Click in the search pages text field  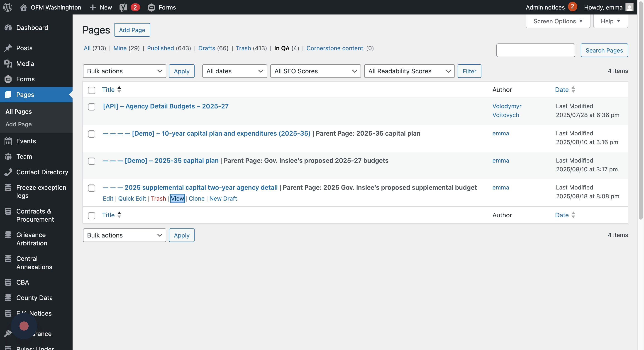(536, 50)
